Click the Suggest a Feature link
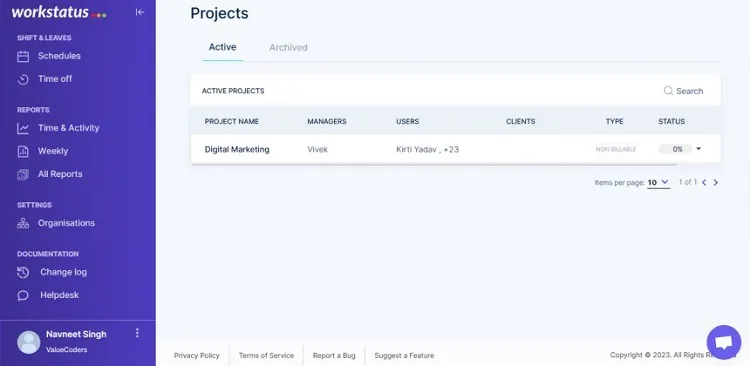The width and height of the screenshot is (750, 366). pyautogui.click(x=405, y=355)
